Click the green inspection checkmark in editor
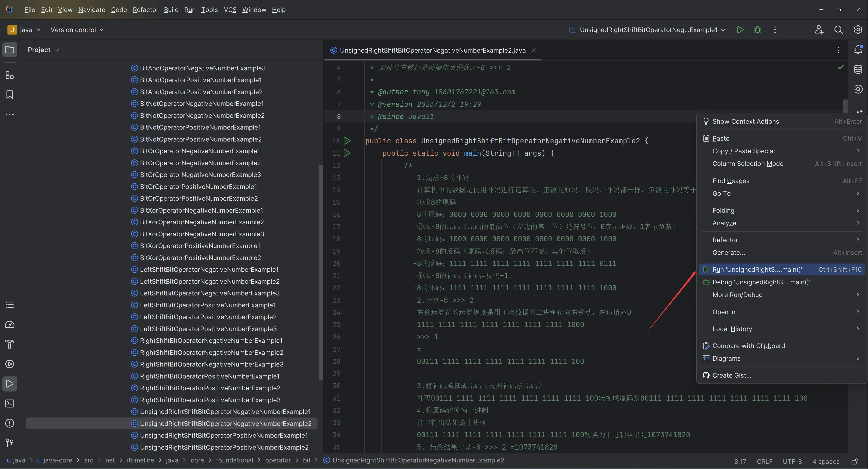Viewport: 868px width, 469px height. tap(841, 67)
